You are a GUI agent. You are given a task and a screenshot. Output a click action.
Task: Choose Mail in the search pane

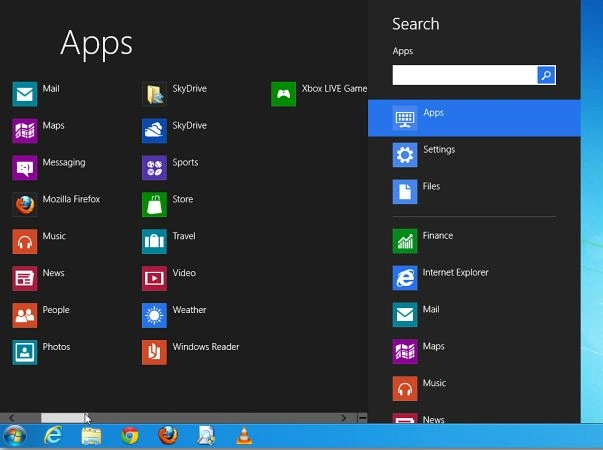coord(474,315)
